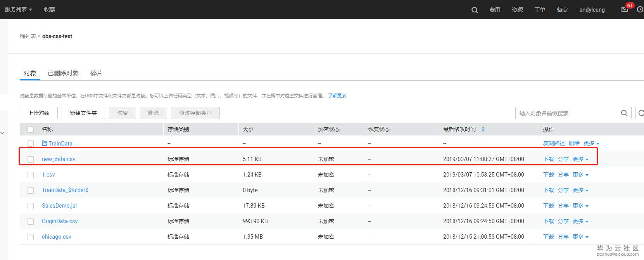644x260 pixels.
Task: Open the 费用 top menu
Action: 495,10
